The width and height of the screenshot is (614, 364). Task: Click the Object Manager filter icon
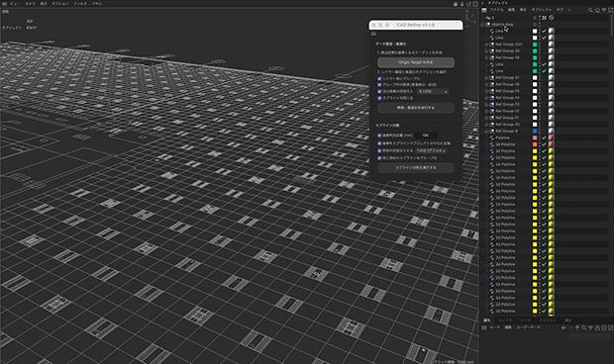coord(604,10)
